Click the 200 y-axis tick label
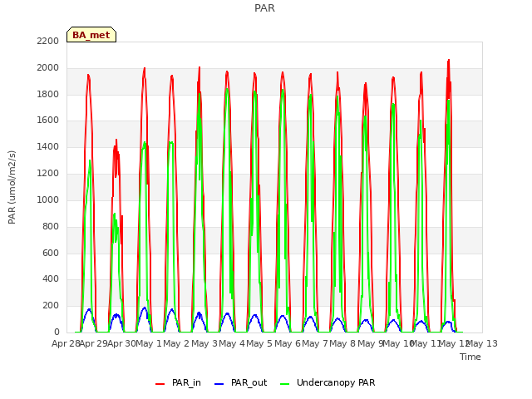Image resolution: width=532 pixels, height=399 pixels. 51,306
